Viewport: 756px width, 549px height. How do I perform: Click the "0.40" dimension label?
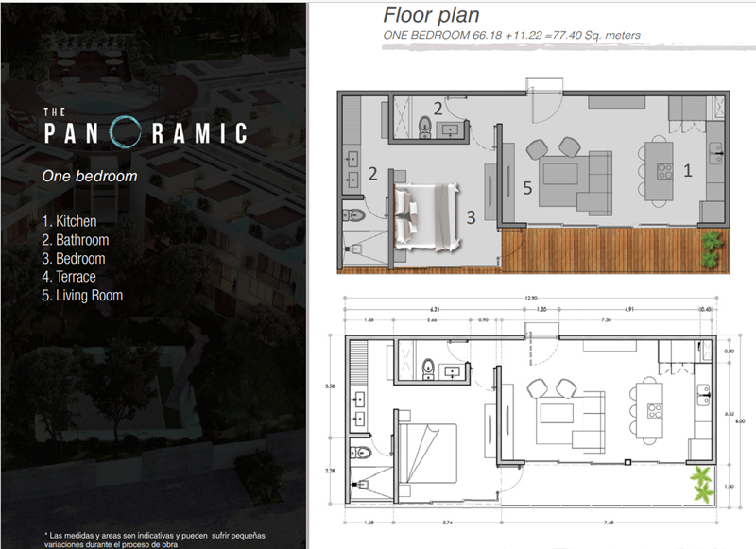coord(705,309)
